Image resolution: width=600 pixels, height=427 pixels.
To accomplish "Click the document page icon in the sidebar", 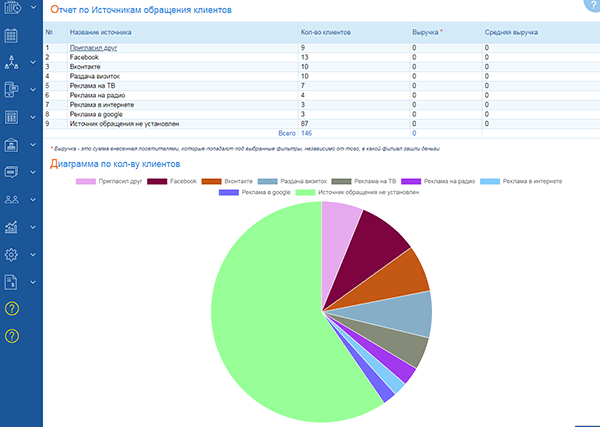I will point(12,281).
